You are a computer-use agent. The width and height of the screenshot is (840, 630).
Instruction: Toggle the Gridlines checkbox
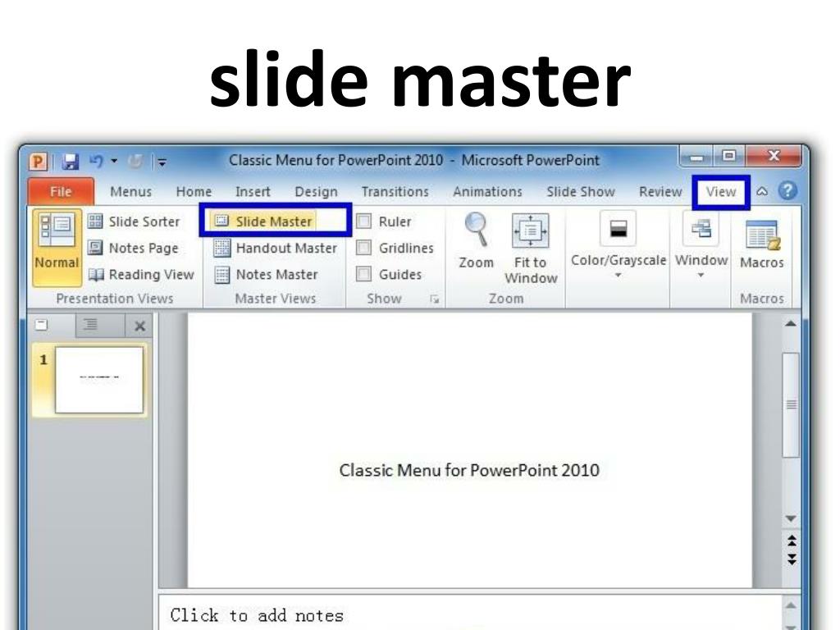pos(363,248)
